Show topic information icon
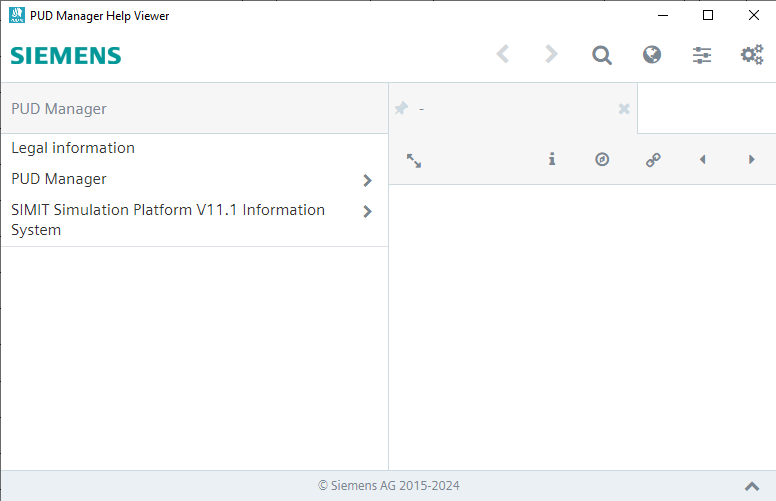Image resolution: width=776 pixels, height=501 pixels. 552,159
